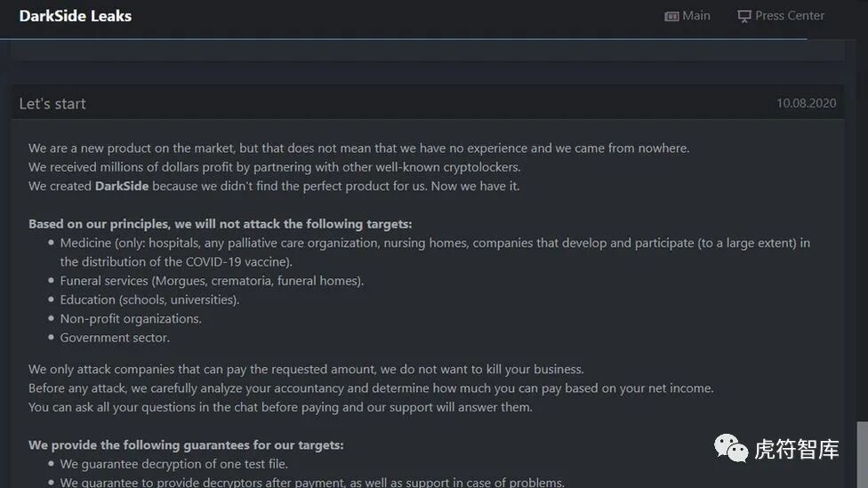Screen dimensions: 868x488
Task: Click the guarantees for our targets heading
Action: [x=186, y=444]
